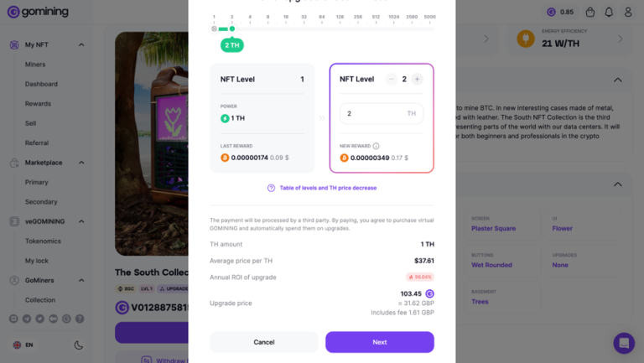This screenshot has width=644, height=363.
Task: Click the 8 mark on TH slider
Action: point(268,17)
